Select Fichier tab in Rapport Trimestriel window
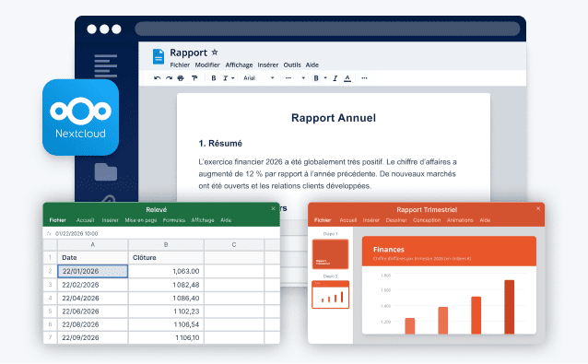 [x=323, y=220]
